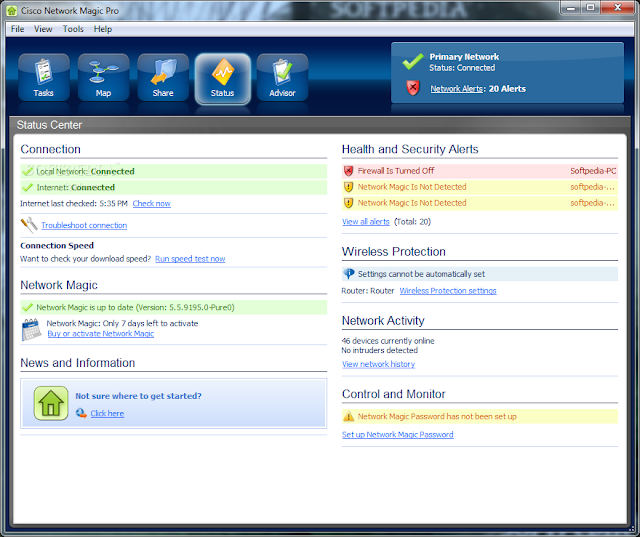Click the Internet: Connected status row
Screen dimensions: 640x537
point(173,187)
